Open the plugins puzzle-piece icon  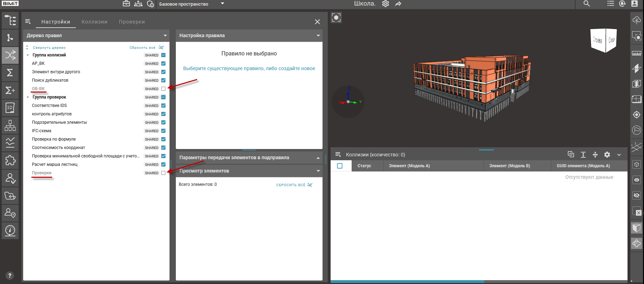click(x=10, y=160)
